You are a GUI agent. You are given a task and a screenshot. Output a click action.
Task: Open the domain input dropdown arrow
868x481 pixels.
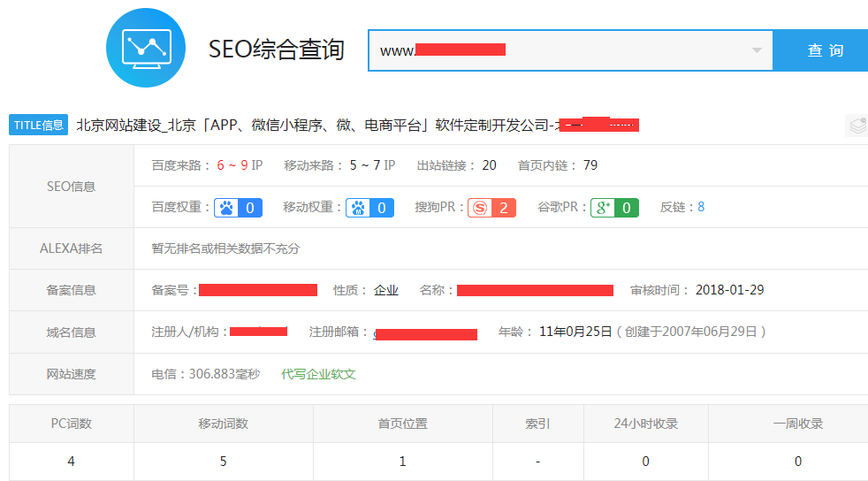757,50
